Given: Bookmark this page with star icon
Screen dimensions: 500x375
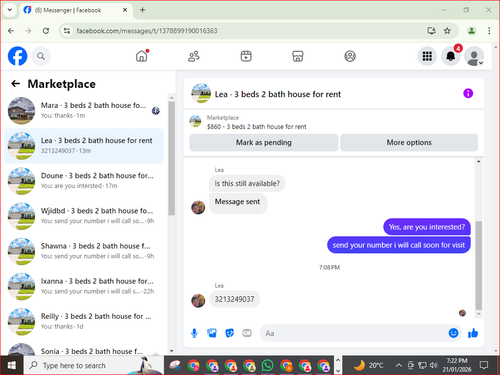Looking at the screenshot, I should [x=447, y=31].
